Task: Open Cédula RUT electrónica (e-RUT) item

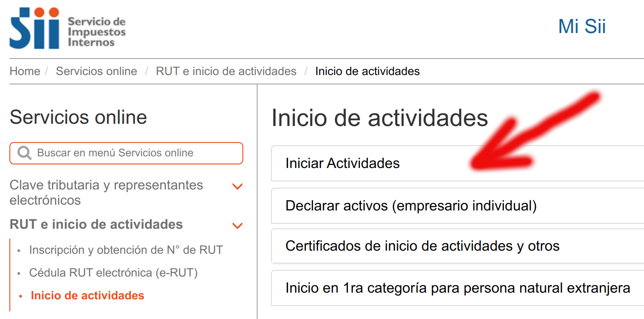Action: pyautogui.click(x=113, y=273)
